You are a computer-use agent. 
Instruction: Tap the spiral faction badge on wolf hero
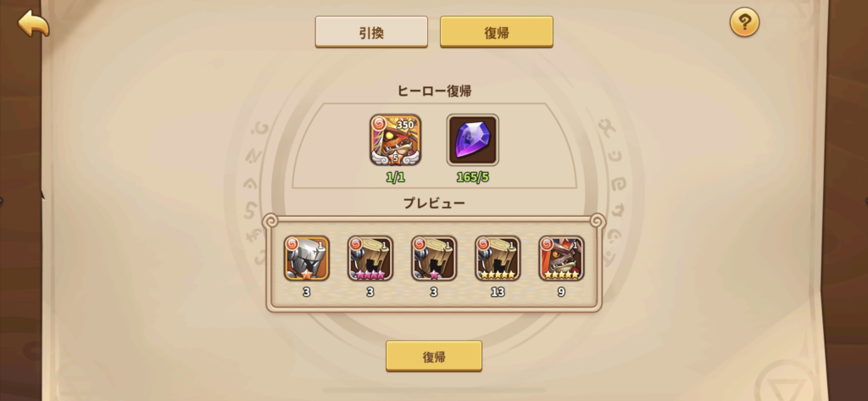tap(547, 243)
